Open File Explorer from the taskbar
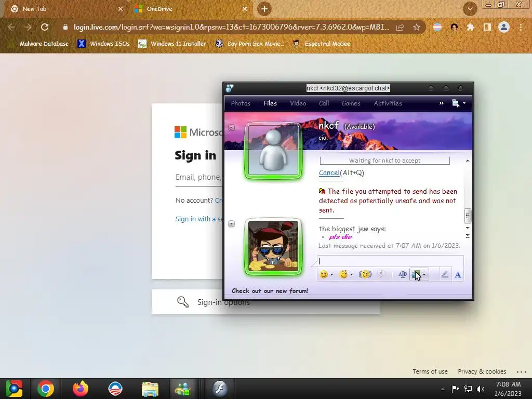Viewport: 532px width, 399px height. [150, 389]
